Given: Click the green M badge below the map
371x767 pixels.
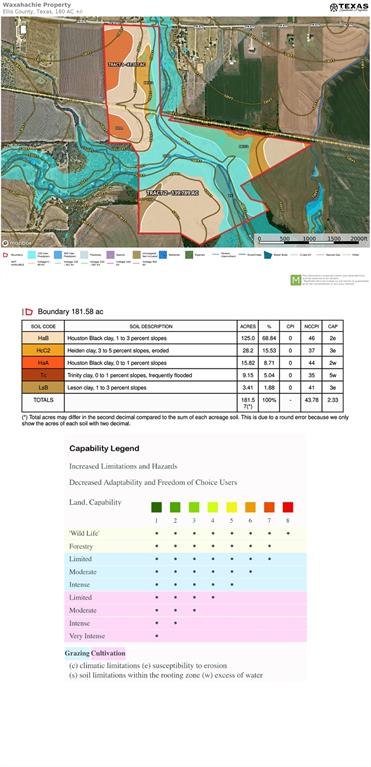Looking at the screenshot, I should point(295,280).
